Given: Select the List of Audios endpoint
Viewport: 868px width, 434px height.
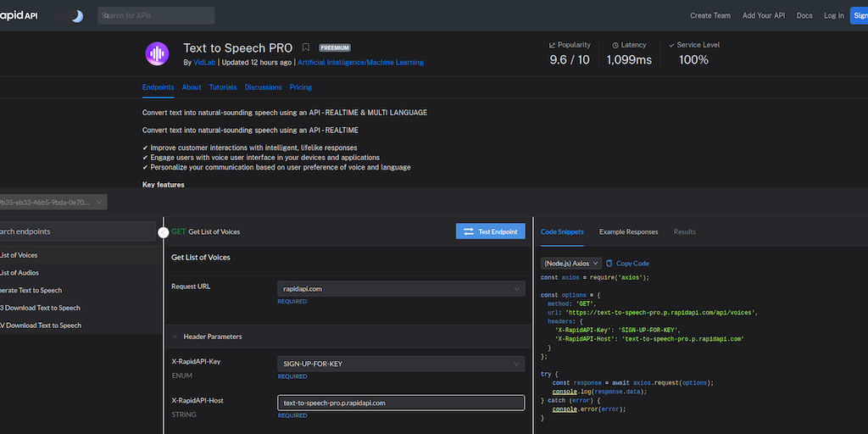Looking at the screenshot, I should pyautogui.click(x=20, y=272).
